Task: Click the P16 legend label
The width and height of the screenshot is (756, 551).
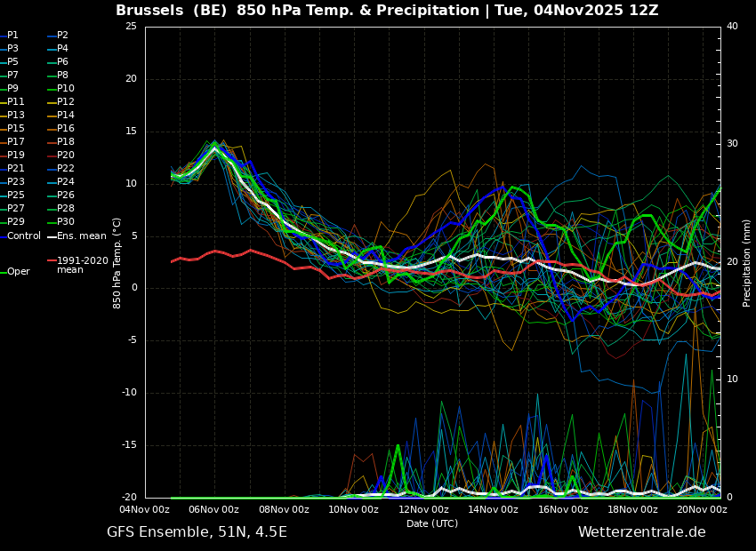Action: 66,129
